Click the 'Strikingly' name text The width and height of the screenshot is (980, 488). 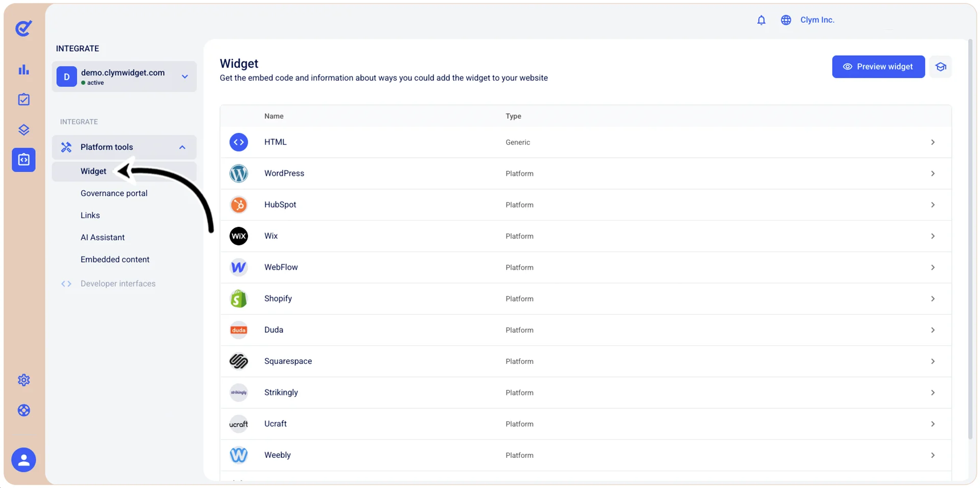click(281, 392)
